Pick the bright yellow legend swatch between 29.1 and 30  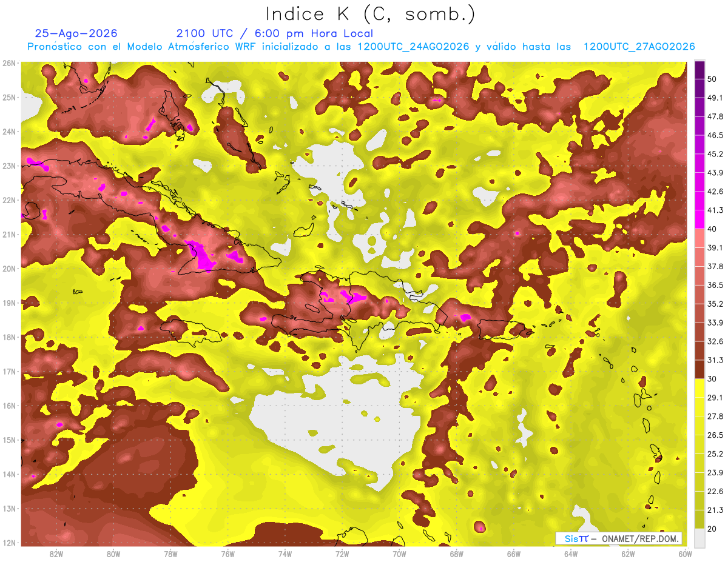699,389
